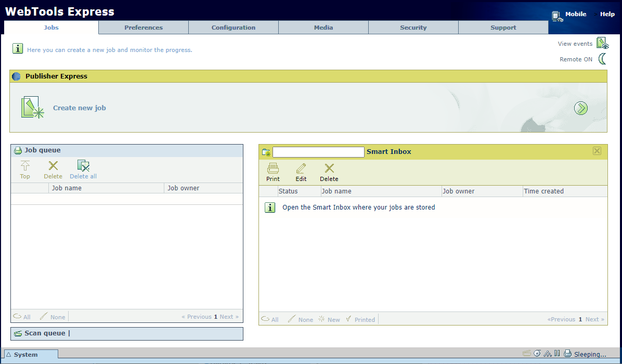Click the Print icon in Smart Inbox
Screen dimensions: 622x364
pyautogui.click(x=273, y=168)
